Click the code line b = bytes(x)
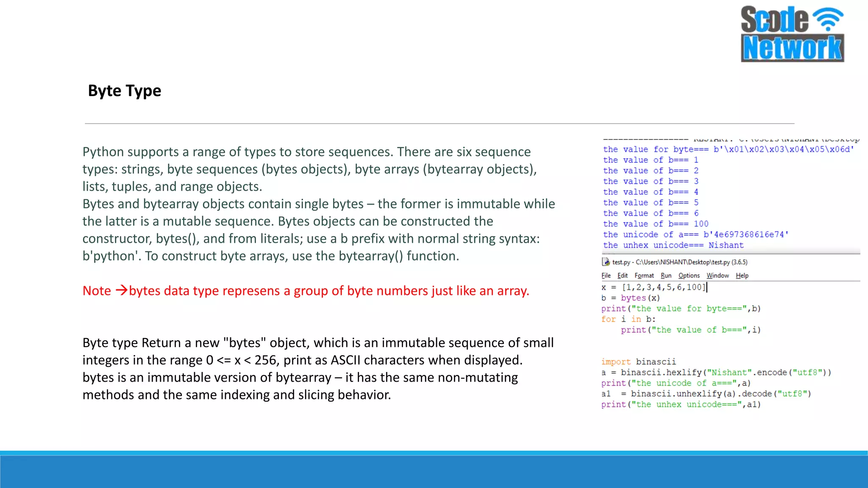Image resolution: width=868 pixels, height=488 pixels. pyautogui.click(x=631, y=298)
